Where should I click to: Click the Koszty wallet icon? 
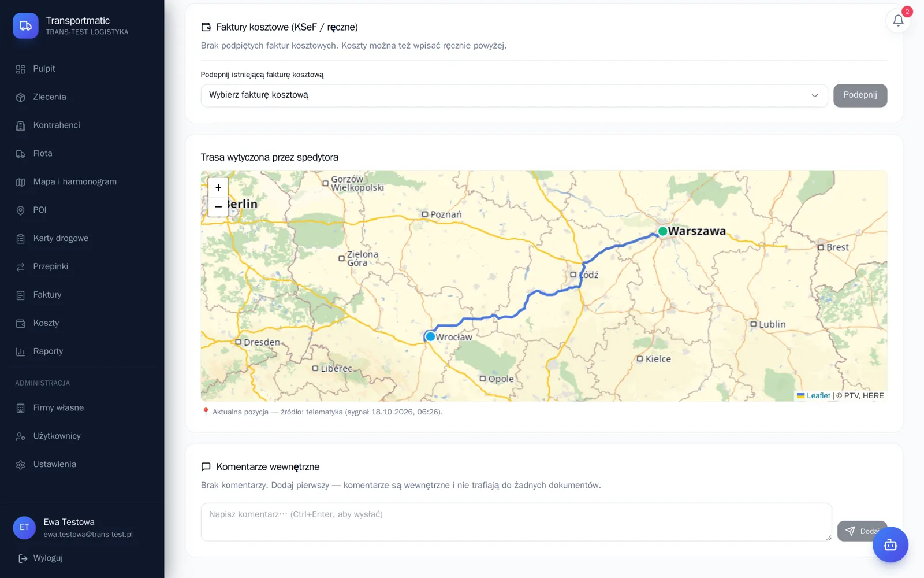[21, 324]
